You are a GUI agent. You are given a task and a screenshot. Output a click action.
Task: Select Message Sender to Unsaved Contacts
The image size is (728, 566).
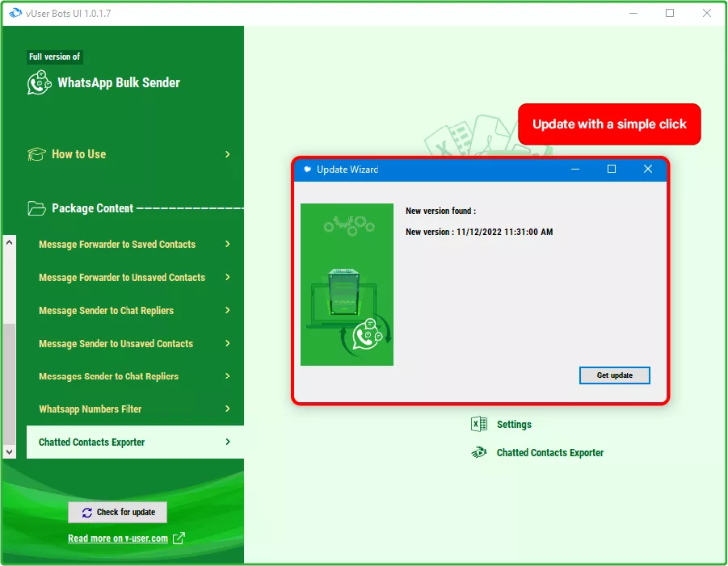click(x=116, y=344)
